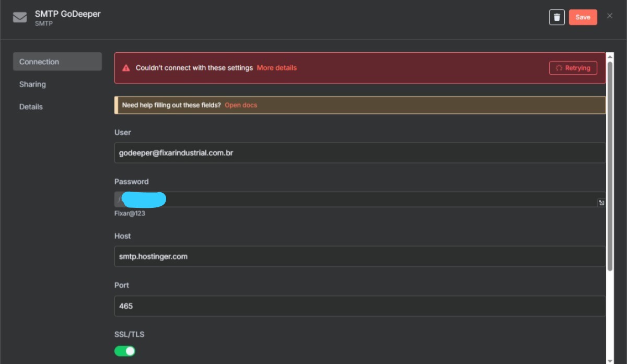Expand password field with corner icon

[601, 203]
